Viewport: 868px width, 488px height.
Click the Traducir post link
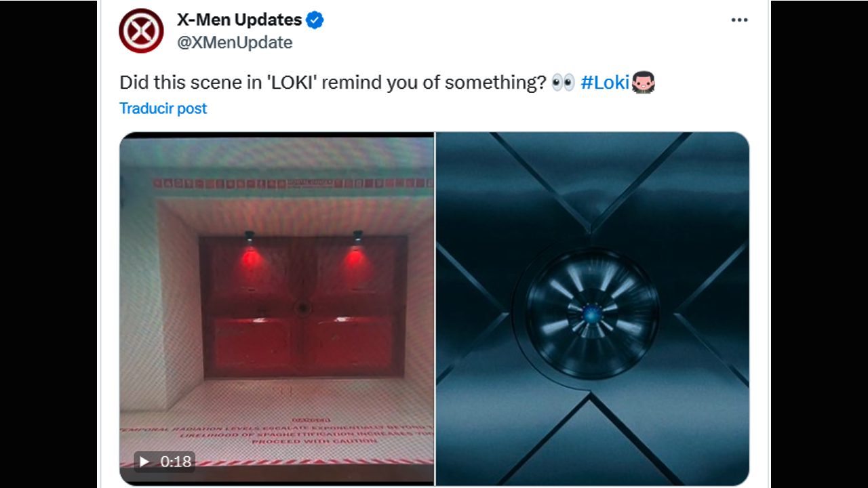pos(163,108)
